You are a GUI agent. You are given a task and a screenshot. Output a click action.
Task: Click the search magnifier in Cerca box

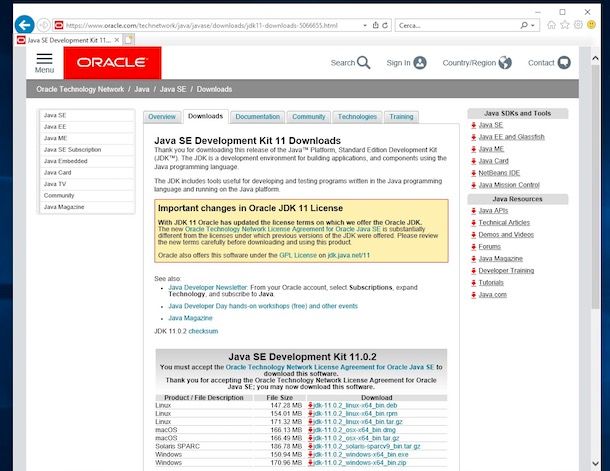click(x=524, y=25)
